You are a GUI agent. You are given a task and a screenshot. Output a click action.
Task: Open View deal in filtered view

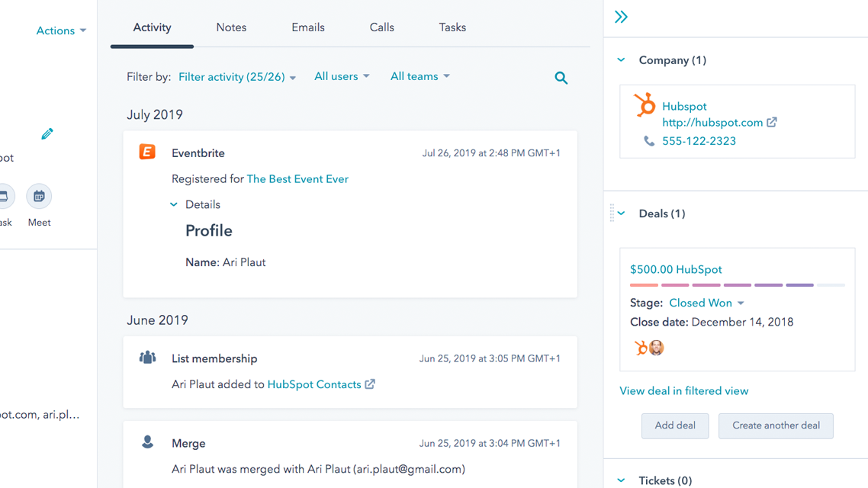683,390
